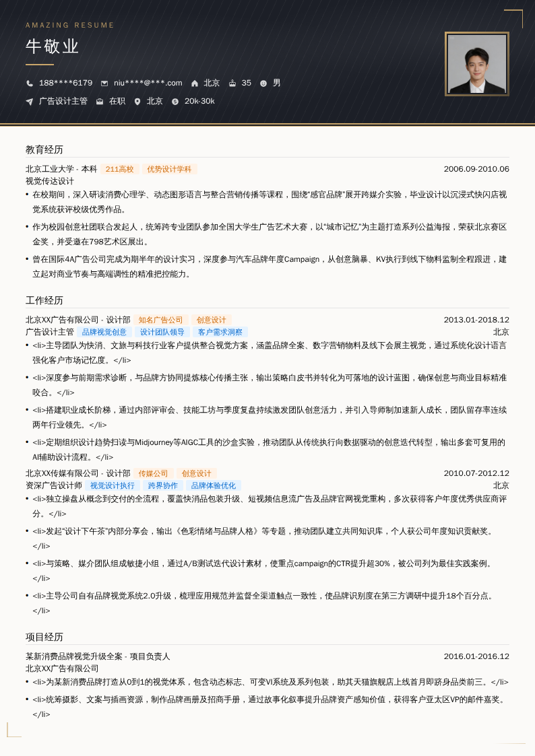This screenshot has width=535, height=756.
Task: Click 北京XX广告有限公司 - 设计部 entry
Action: click(x=78, y=320)
